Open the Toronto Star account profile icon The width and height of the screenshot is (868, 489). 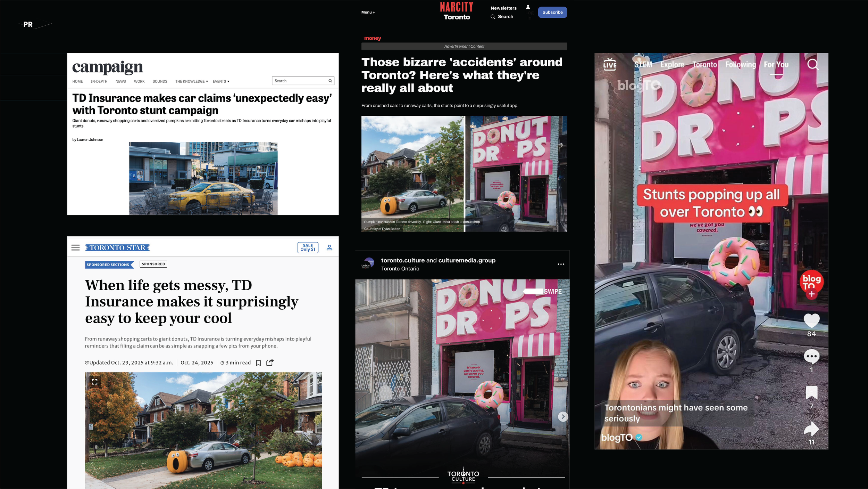tap(329, 247)
